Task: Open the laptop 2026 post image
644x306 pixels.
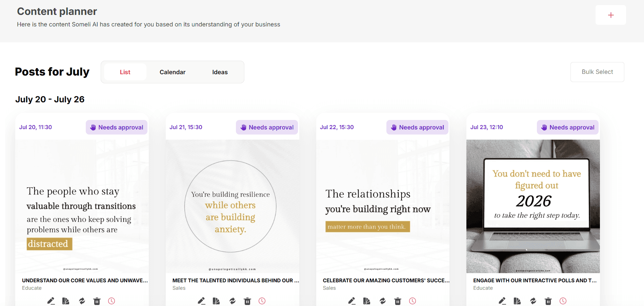Action: pos(533,206)
